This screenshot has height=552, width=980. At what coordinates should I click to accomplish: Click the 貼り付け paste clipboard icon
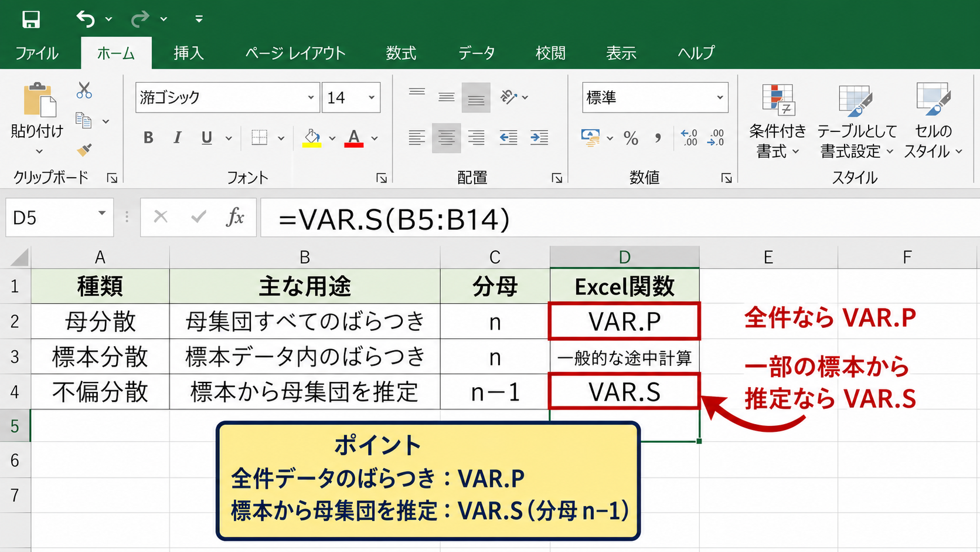tap(39, 99)
